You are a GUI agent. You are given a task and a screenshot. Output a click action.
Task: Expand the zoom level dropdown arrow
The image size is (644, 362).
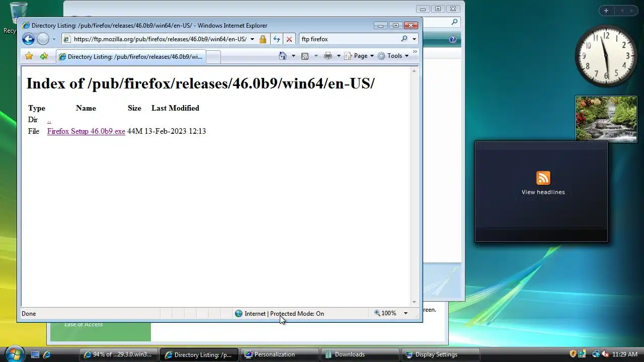coord(406,313)
